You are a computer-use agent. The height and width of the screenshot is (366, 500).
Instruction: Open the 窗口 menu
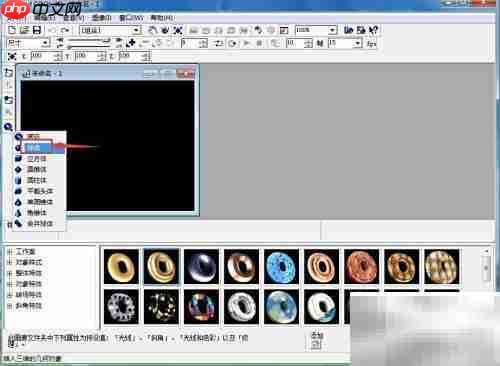click(131, 18)
